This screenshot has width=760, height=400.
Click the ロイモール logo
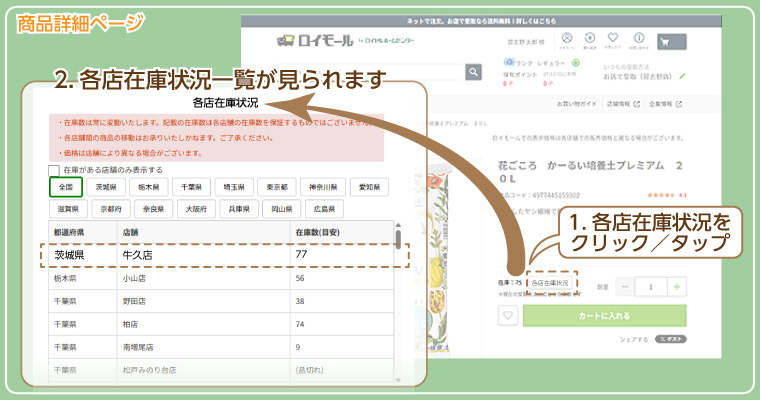[x=315, y=41]
